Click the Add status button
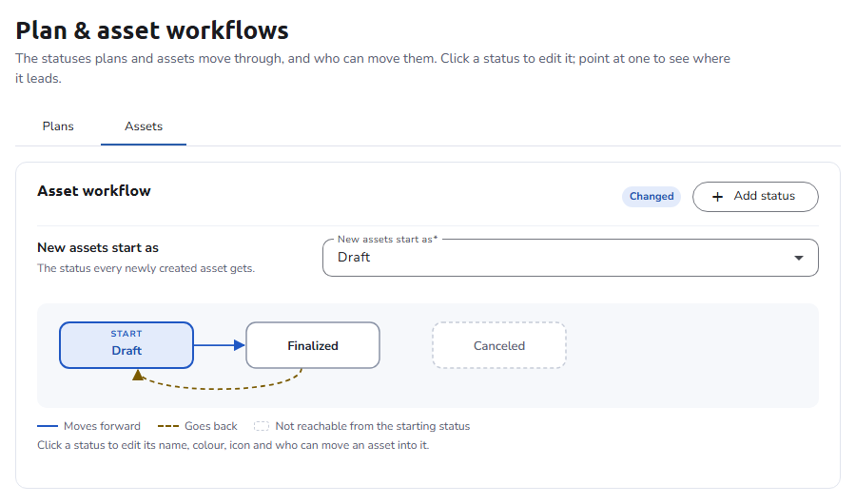Viewport: 856px width, 504px height. click(x=755, y=197)
